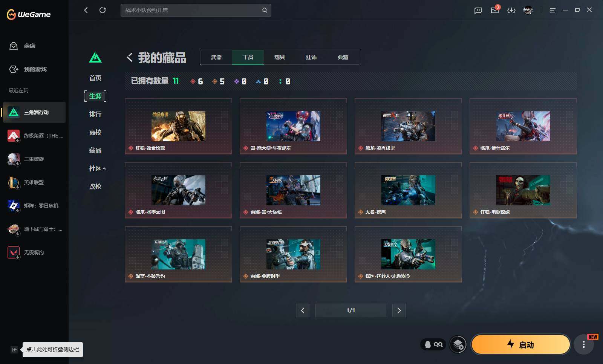Select 排行 in the game menu
The width and height of the screenshot is (603, 364).
(x=95, y=114)
